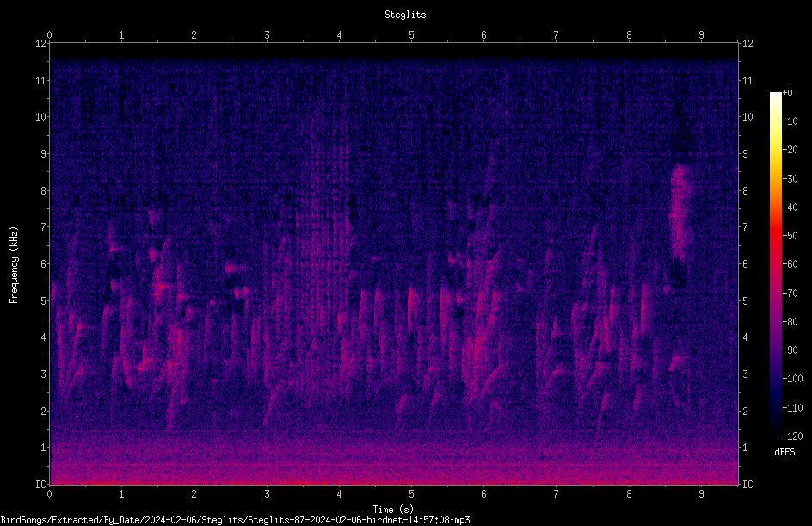Click the 5 second mark on bottom time axis
The width and height of the screenshot is (812, 526).
(411, 494)
